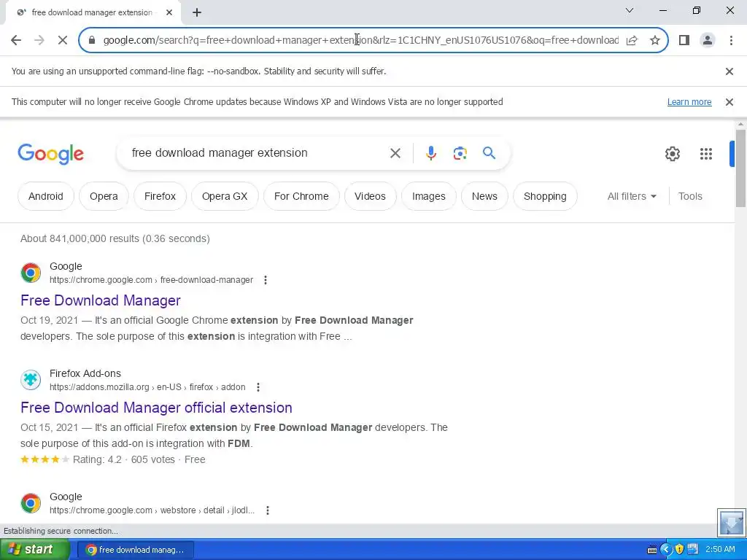Switch to Shopping results
This screenshot has height=560, width=747.
coord(545,196)
